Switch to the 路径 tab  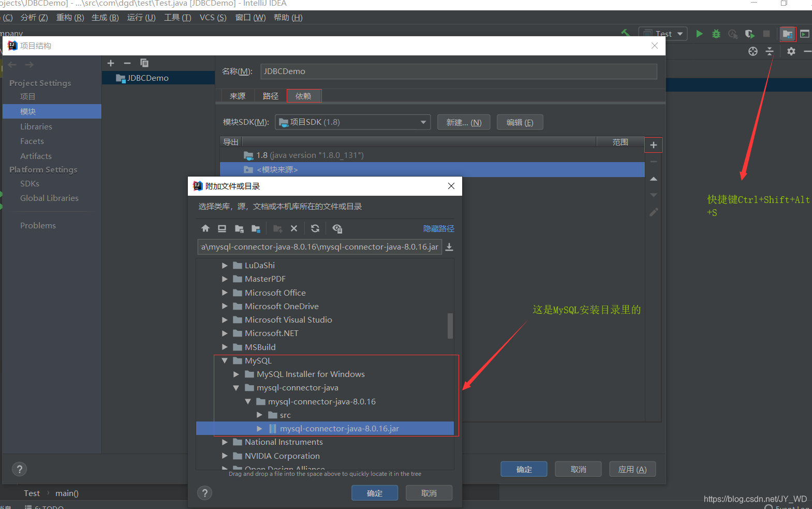point(270,96)
